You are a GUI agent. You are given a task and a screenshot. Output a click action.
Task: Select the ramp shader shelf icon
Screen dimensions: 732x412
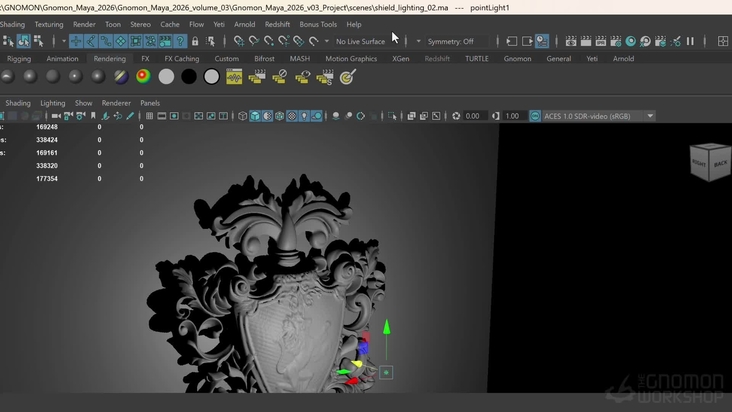point(143,77)
